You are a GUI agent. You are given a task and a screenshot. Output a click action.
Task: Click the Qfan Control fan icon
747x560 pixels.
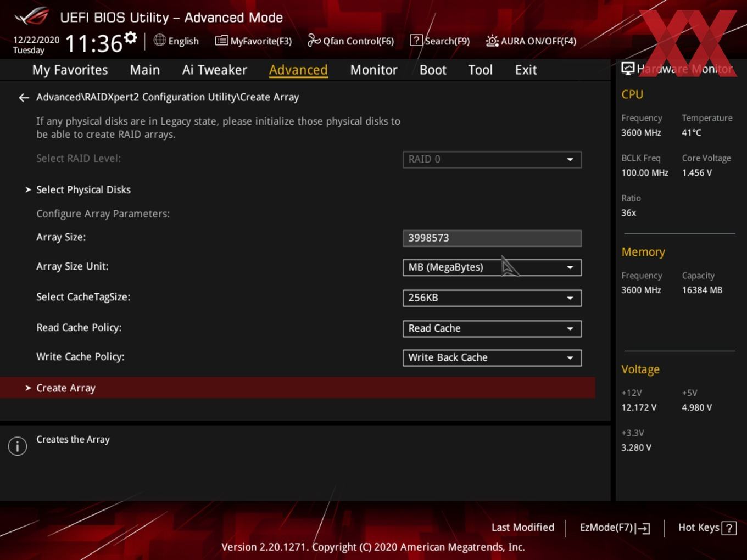pos(314,40)
